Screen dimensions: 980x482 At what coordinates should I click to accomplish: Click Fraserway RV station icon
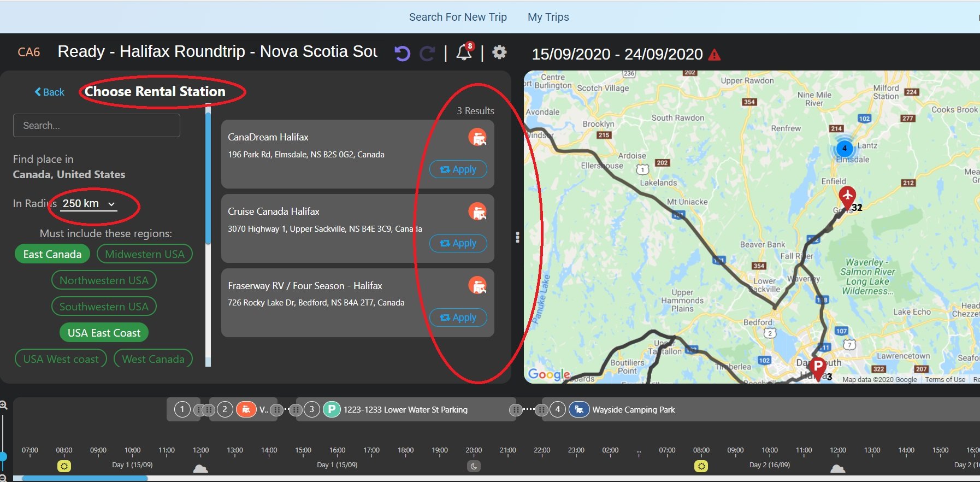(x=477, y=285)
